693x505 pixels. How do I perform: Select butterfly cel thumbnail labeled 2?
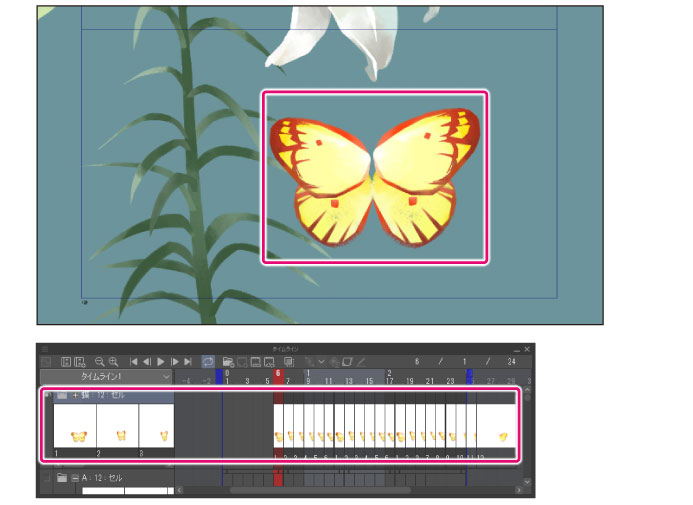[x=118, y=426]
